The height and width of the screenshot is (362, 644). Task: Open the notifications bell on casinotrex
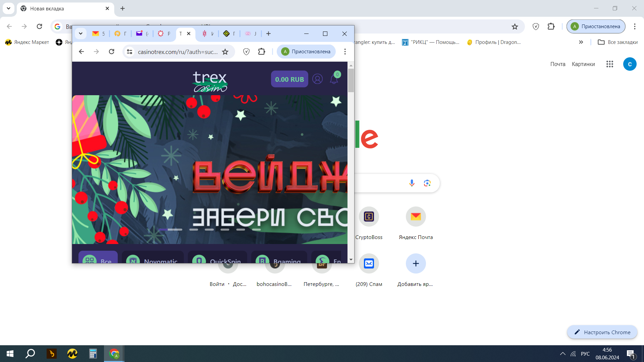(x=334, y=79)
